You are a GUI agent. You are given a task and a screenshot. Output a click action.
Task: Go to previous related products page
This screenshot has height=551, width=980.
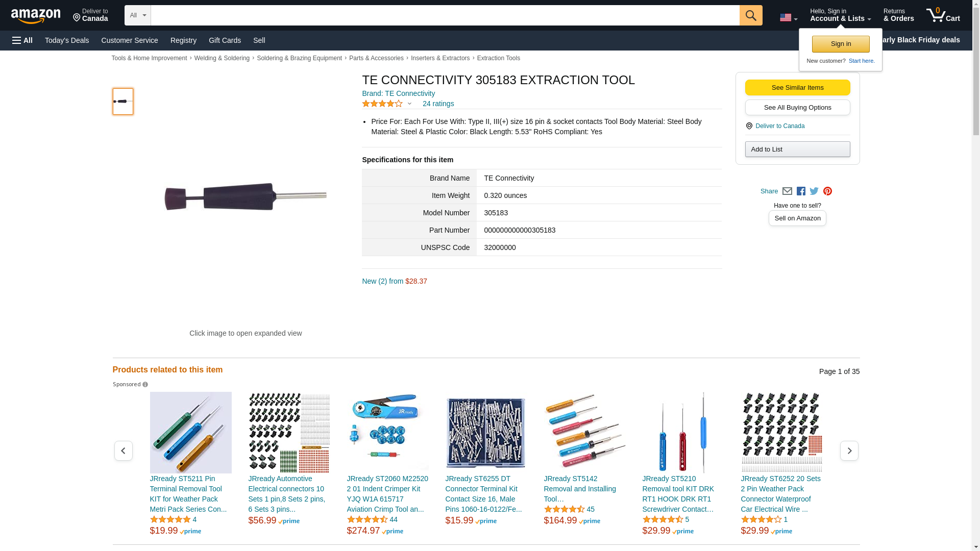(123, 451)
